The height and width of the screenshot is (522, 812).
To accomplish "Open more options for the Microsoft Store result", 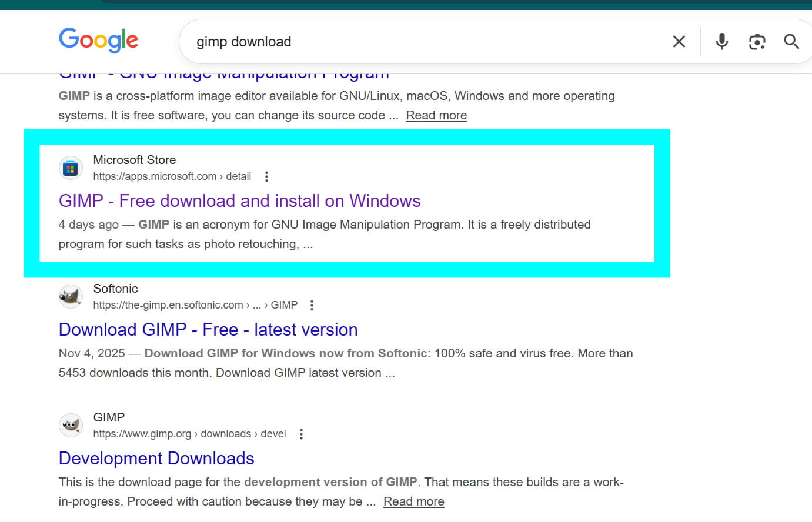I will 266,176.
